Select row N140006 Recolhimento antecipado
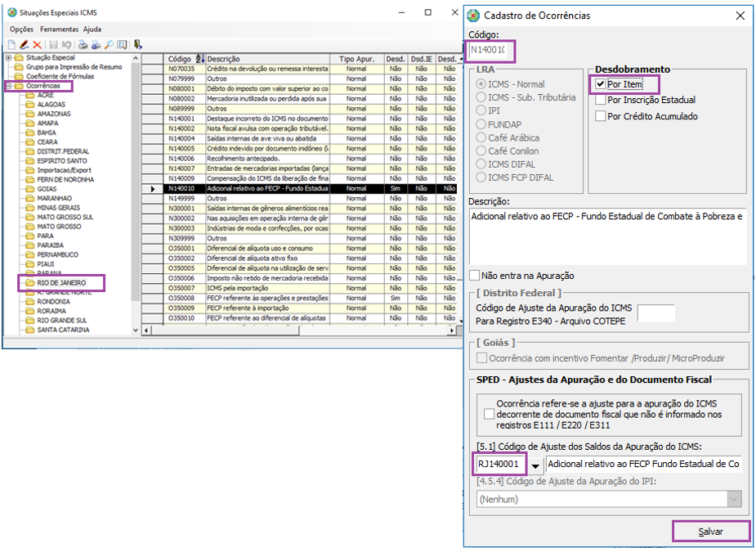756x548 pixels. (x=299, y=158)
